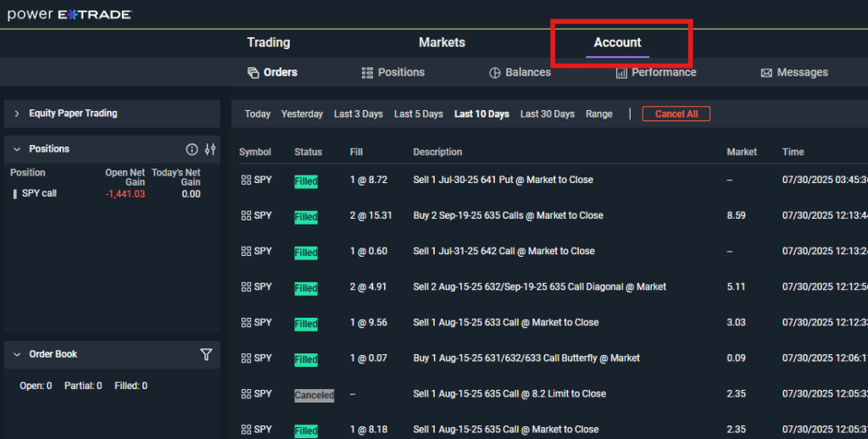Select the Last 5 Days filter
Viewport: 868px width, 439px height.
(418, 114)
